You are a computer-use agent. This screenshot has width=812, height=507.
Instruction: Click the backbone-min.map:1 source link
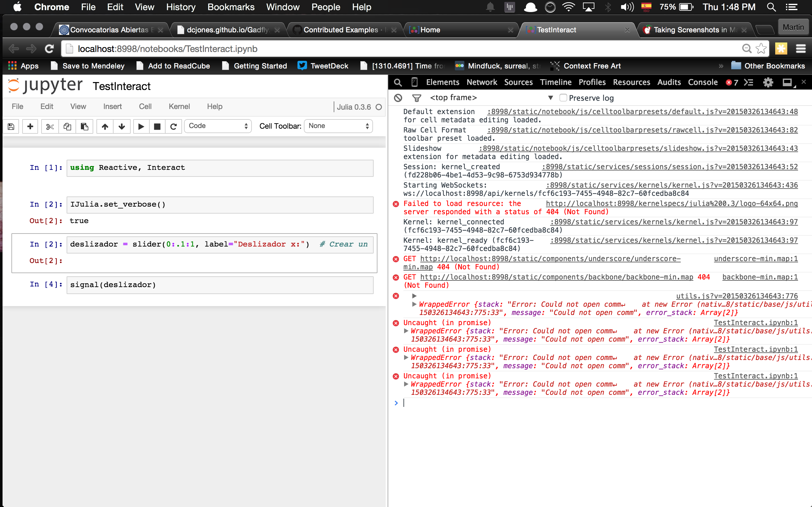tap(760, 277)
